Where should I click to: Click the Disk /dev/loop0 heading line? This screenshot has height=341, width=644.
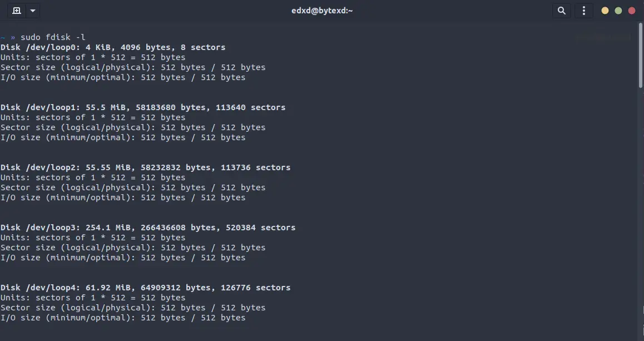point(113,47)
